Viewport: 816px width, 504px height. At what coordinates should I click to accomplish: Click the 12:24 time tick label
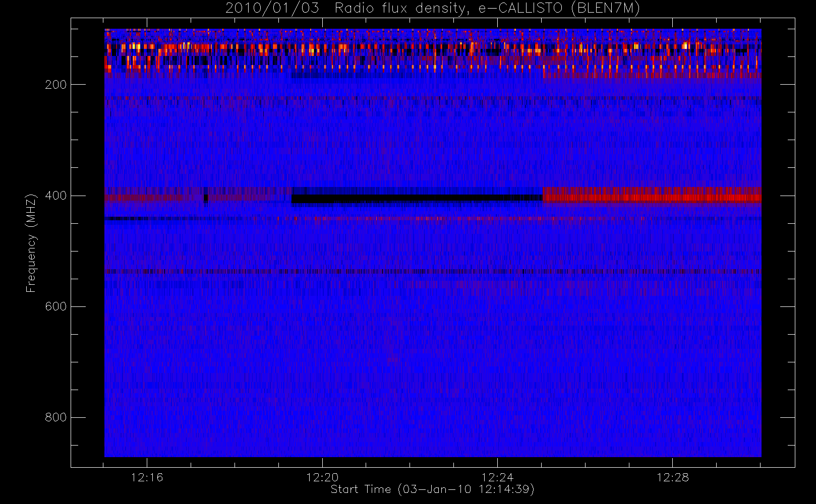point(497,477)
